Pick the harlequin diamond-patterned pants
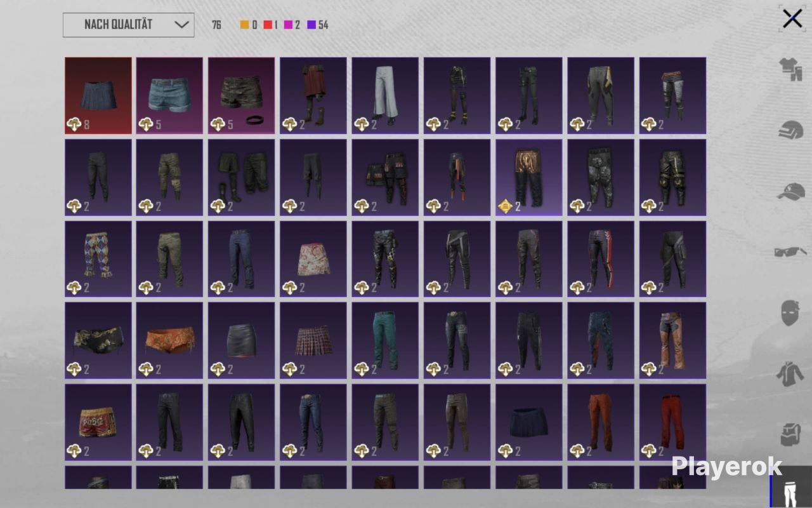This screenshot has width=812, height=508. (98, 259)
